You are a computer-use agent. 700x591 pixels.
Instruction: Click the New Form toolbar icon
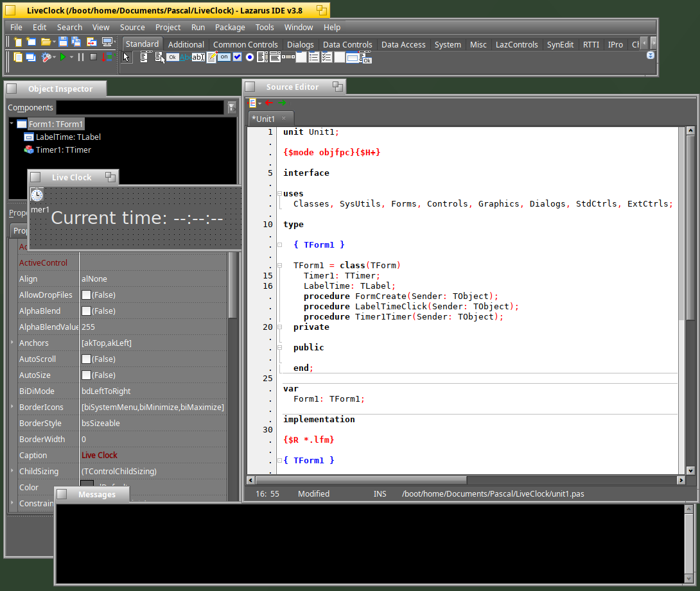31,42
